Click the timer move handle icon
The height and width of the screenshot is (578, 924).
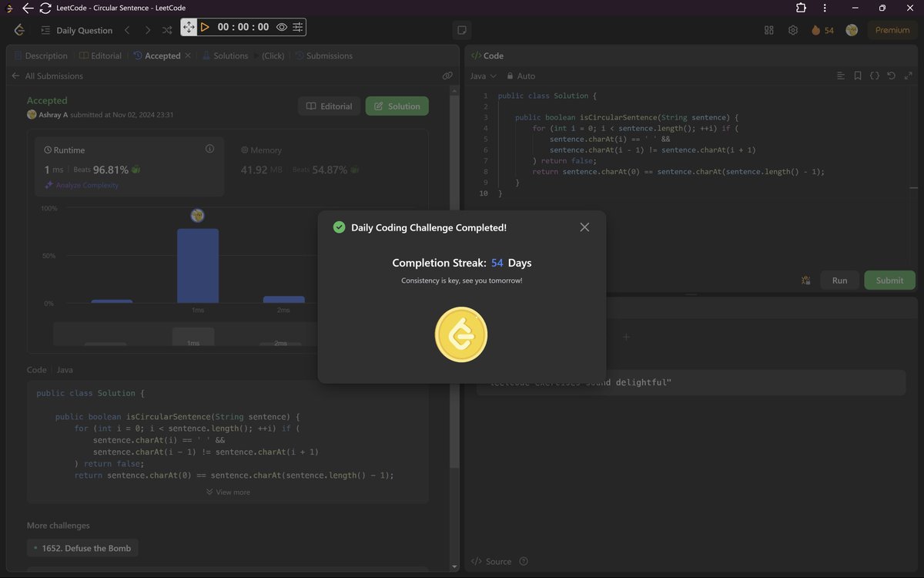[189, 27]
